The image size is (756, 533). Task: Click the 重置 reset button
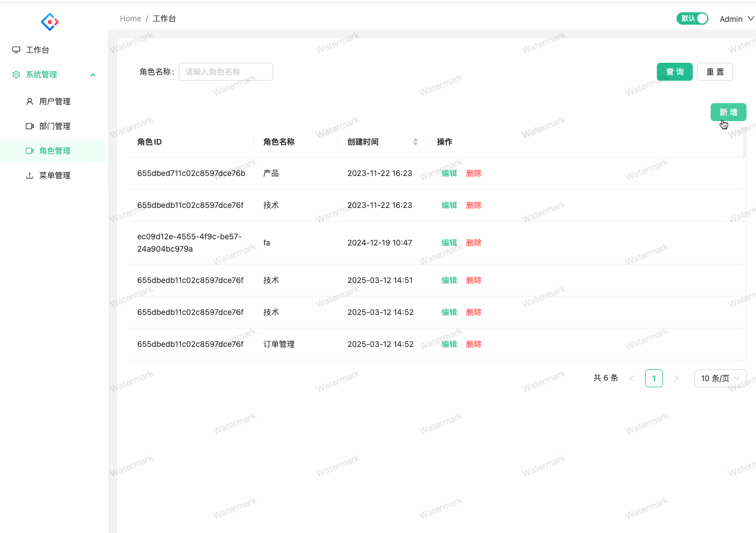tap(715, 72)
